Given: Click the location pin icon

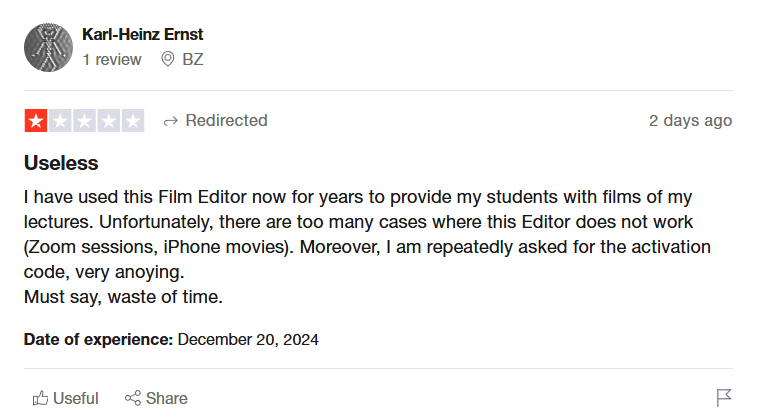Looking at the screenshot, I should [168, 59].
